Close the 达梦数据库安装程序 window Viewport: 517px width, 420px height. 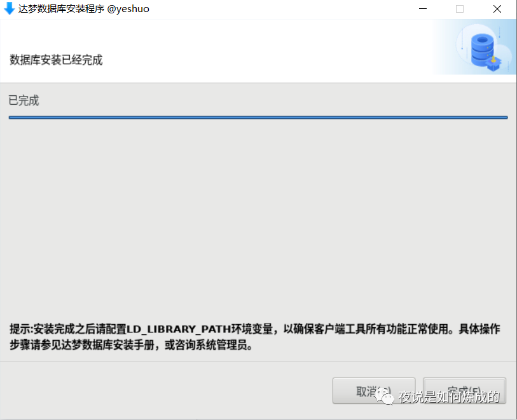(x=497, y=9)
